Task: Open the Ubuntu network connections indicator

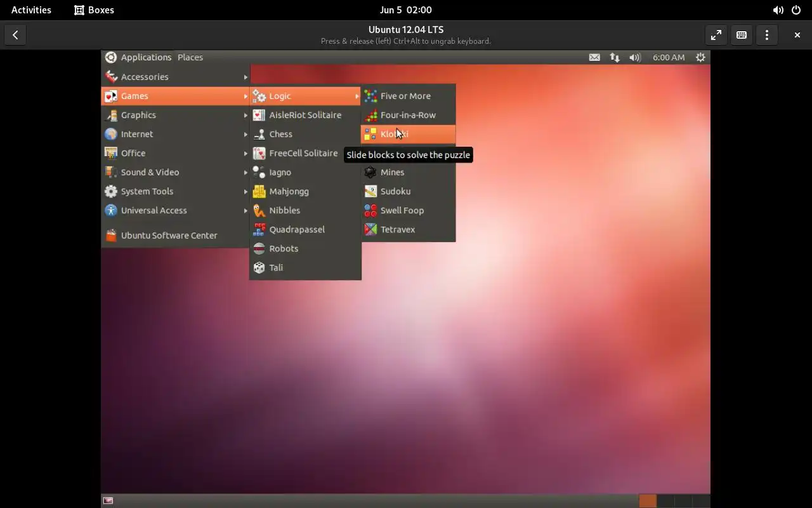Action: pyautogui.click(x=615, y=57)
